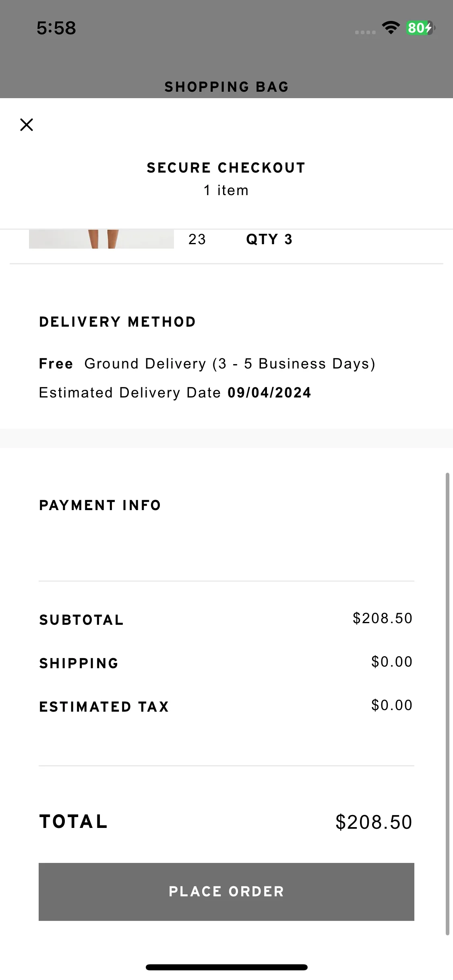Tap the home indicator bar
Screen dimensions: 453x980
click(226, 967)
